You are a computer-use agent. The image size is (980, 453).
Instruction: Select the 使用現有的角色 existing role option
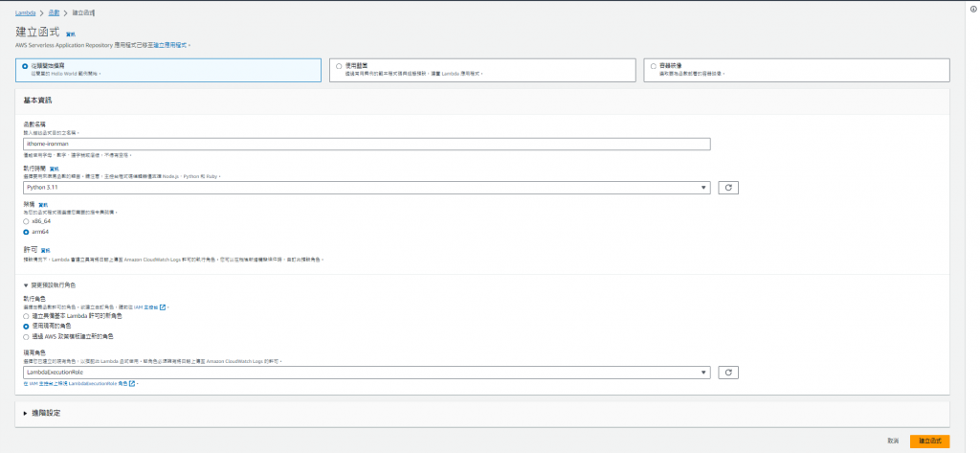point(26,326)
